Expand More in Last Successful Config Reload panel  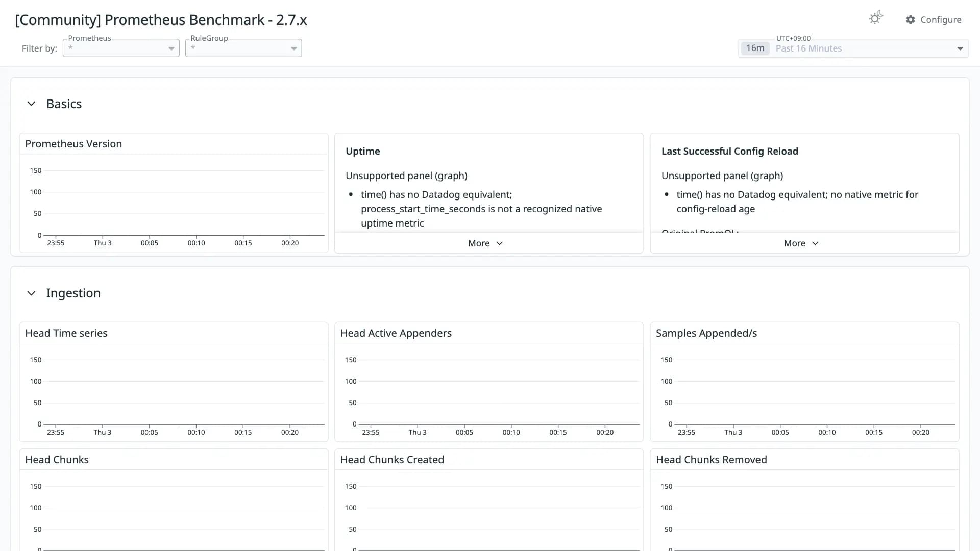point(801,243)
